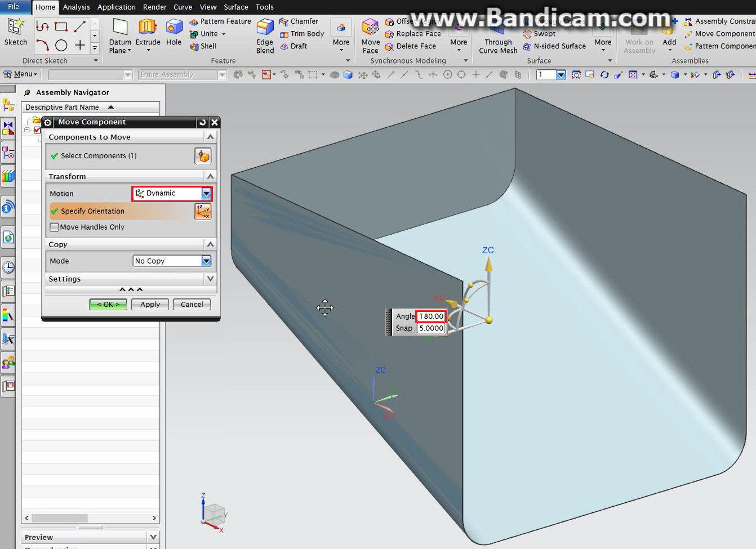Expand the Preview panel
The image size is (756, 549).
click(x=153, y=537)
